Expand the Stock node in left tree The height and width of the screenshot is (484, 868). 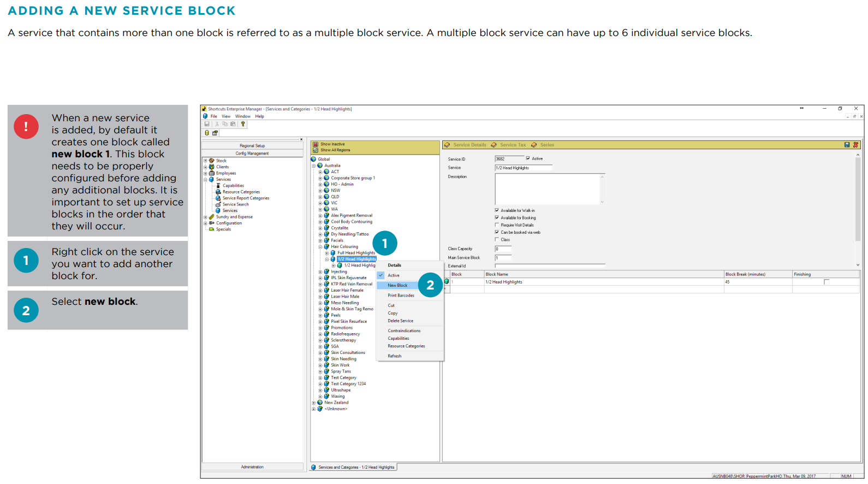[x=205, y=161]
